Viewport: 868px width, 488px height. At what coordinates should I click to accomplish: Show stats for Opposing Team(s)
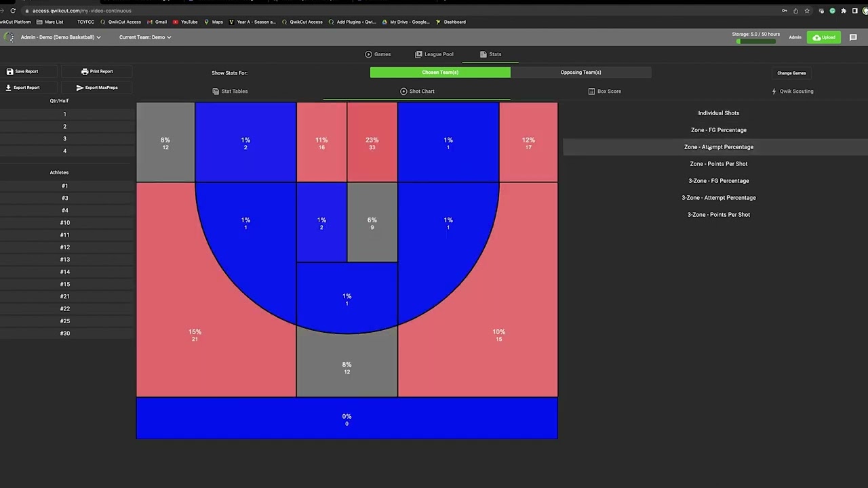(581, 73)
